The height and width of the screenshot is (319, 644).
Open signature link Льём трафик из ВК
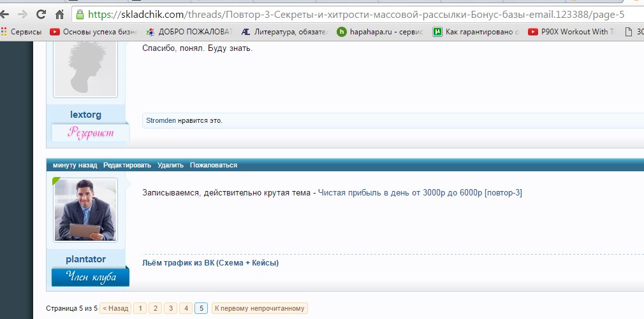[210, 263]
